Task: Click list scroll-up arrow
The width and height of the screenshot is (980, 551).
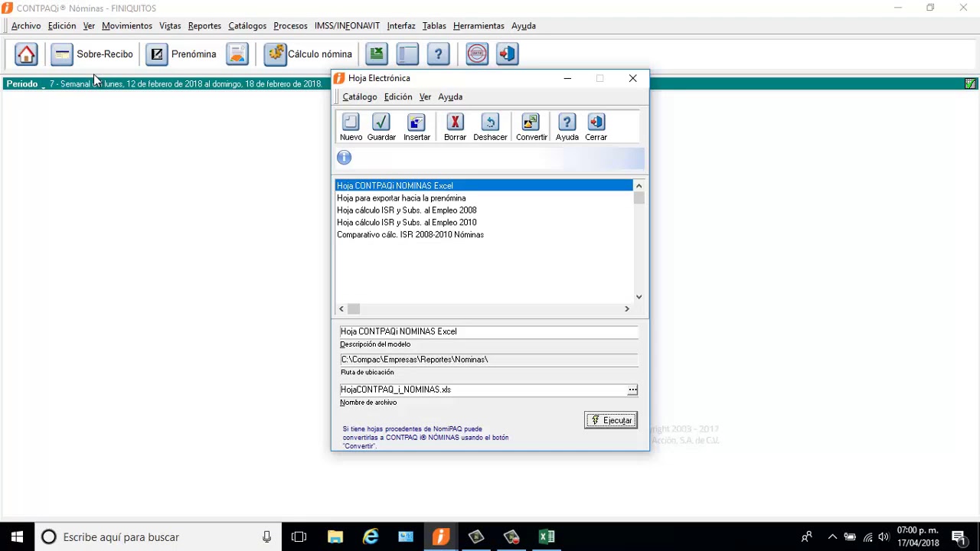Action: click(639, 186)
